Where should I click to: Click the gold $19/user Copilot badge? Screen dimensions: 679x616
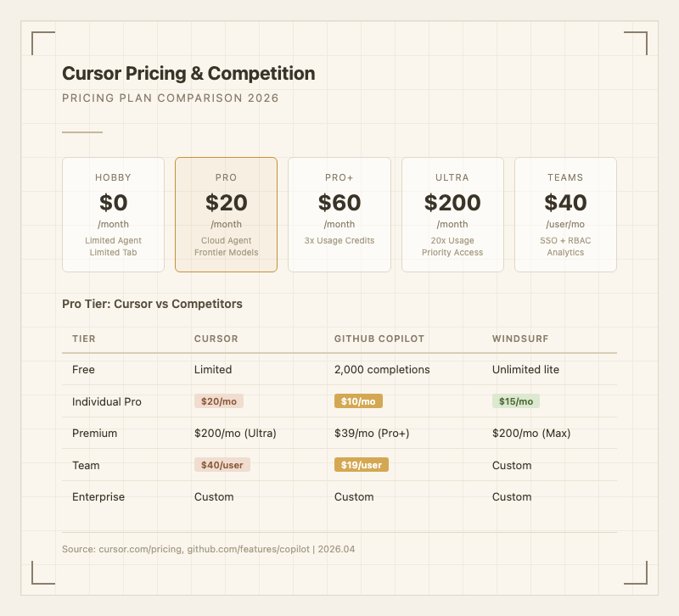click(362, 465)
